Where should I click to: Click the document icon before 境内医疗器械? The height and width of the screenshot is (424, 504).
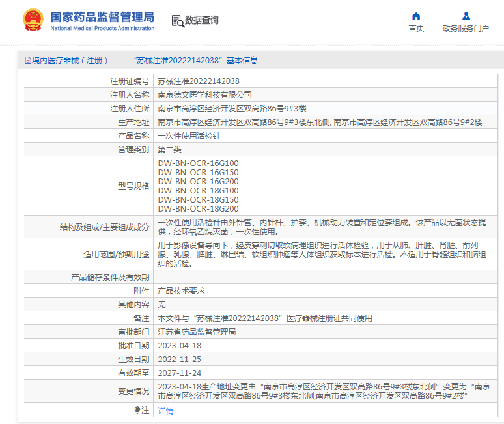pos(27,60)
